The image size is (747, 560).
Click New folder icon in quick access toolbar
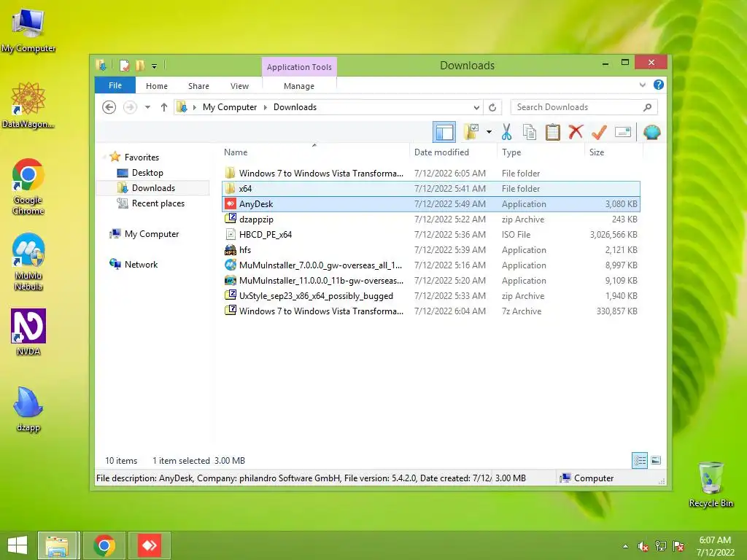click(x=140, y=66)
